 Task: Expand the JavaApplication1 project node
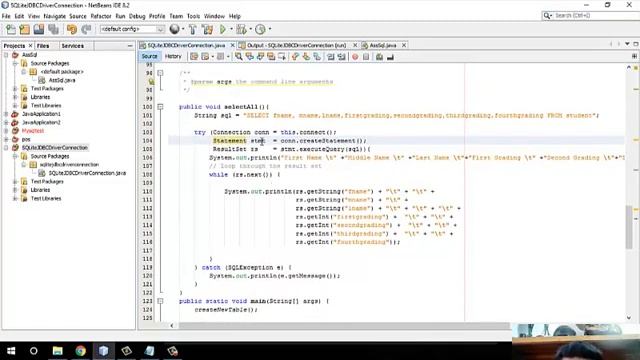(x=6, y=114)
